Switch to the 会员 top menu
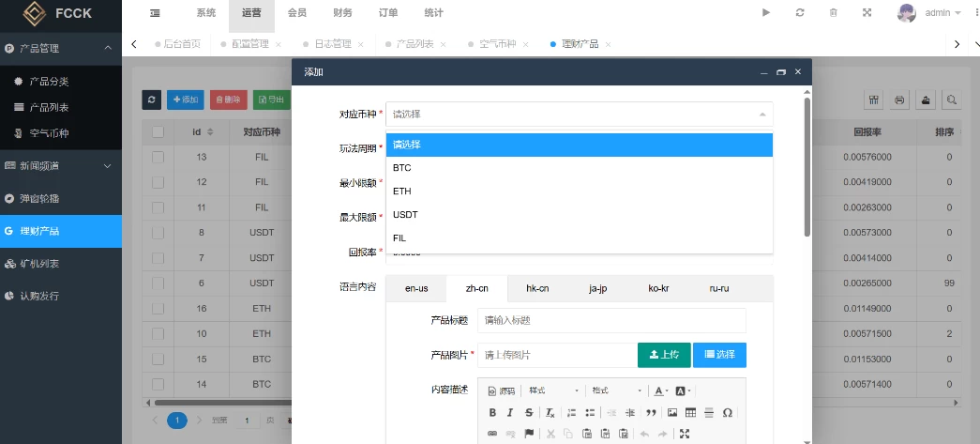980x444 pixels. point(297,12)
